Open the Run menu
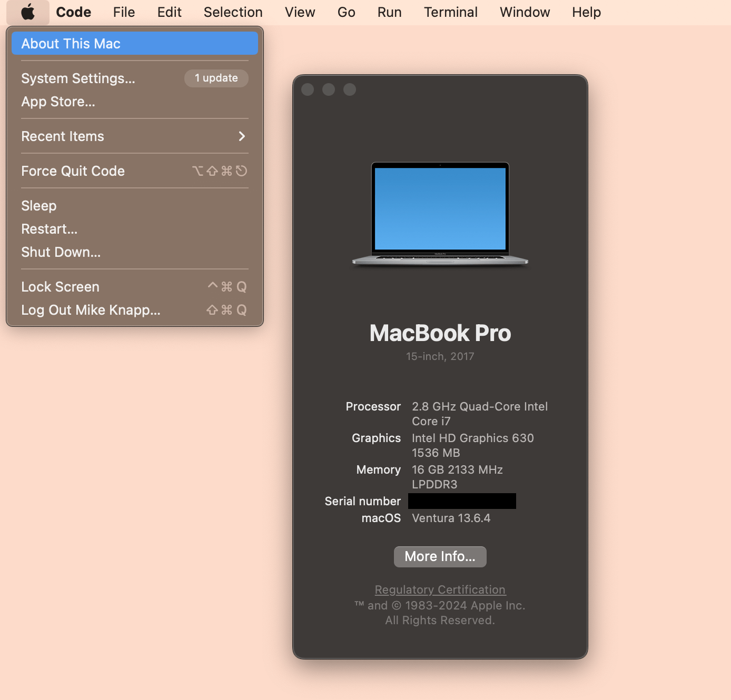Image resolution: width=731 pixels, height=700 pixels. [390, 12]
